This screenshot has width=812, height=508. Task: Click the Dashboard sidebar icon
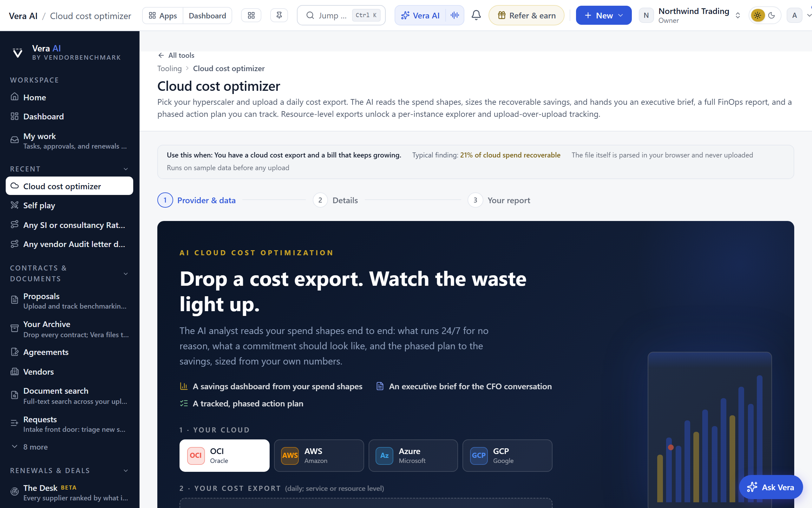pyautogui.click(x=14, y=116)
